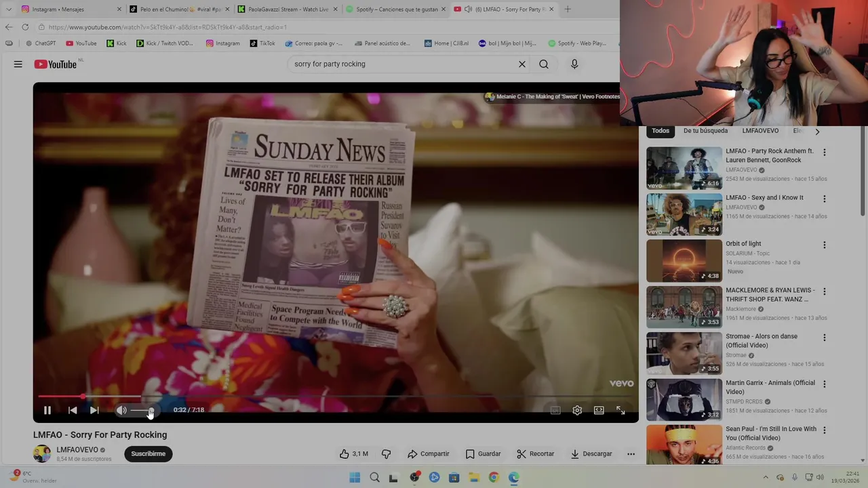Open options menu for Party Rock Anthem
868x488 pixels.
tap(825, 152)
